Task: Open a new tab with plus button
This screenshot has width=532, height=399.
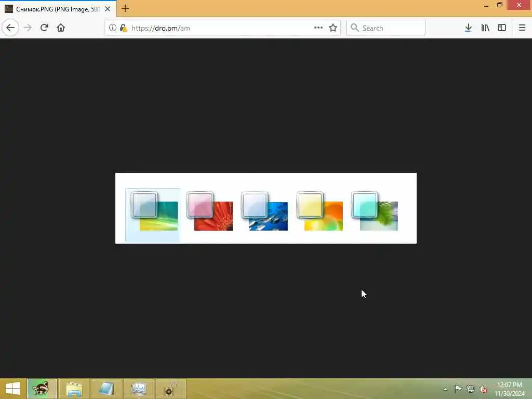Action: point(125,8)
